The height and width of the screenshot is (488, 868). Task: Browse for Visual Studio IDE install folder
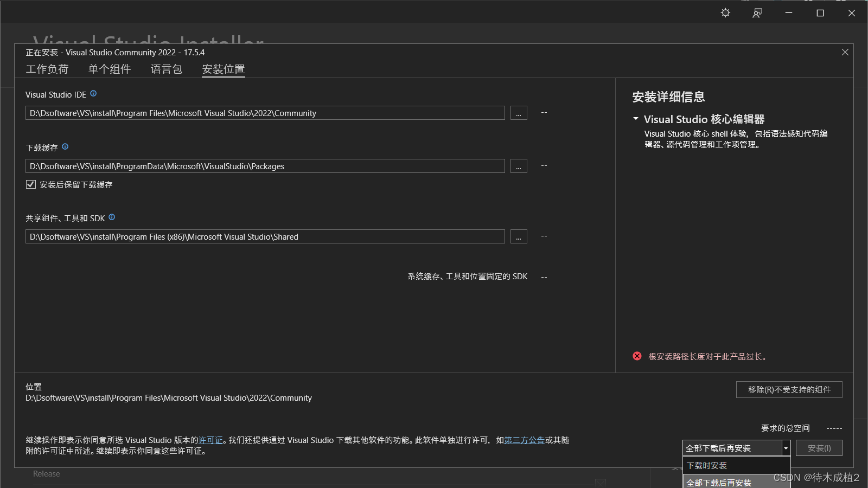coord(519,113)
